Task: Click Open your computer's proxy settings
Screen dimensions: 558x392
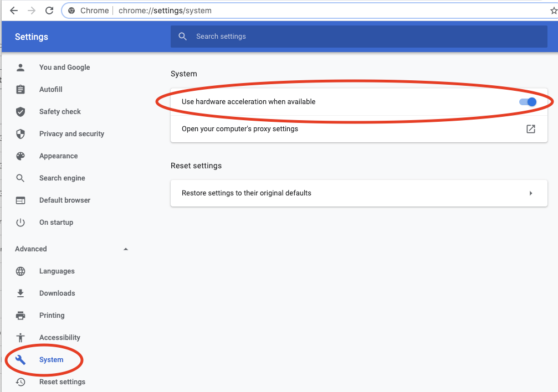Action: pos(359,129)
